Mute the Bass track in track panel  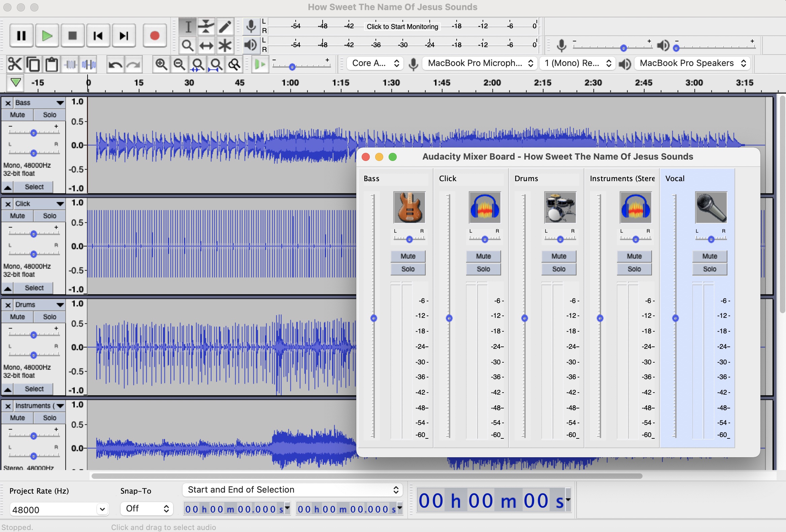point(17,115)
